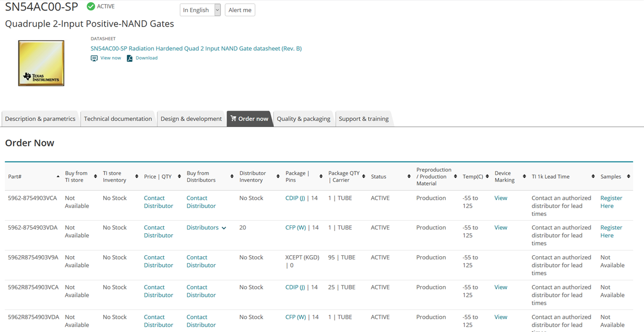Click Contact Distributor price for 5962-8754903VCA
Viewport: 644px width, 332px height.
pyautogui.click(x=158, y=202)
